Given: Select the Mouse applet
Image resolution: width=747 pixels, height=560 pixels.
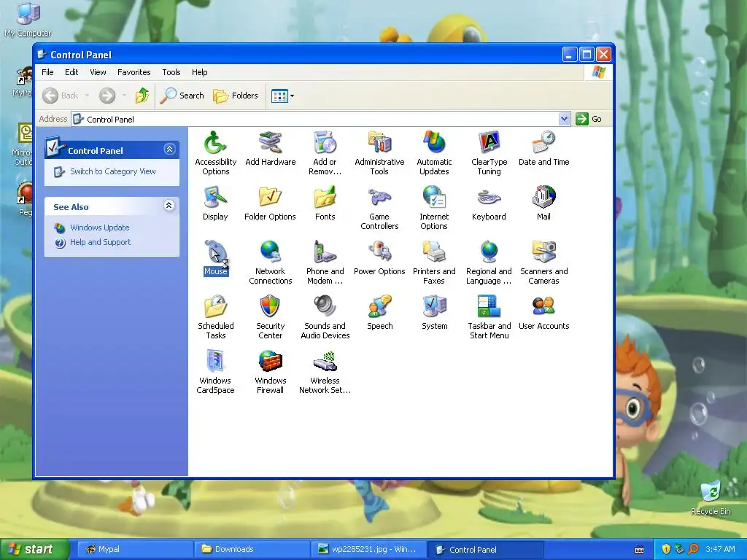Looking at the screenshot, I should pos(215,258).
